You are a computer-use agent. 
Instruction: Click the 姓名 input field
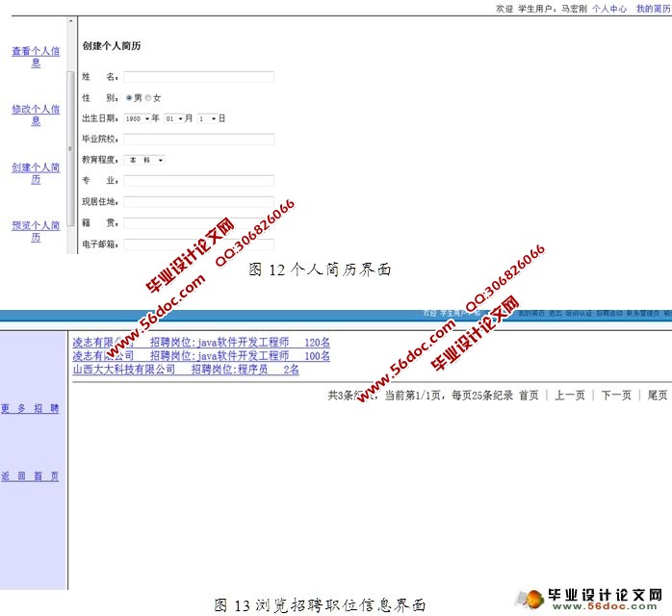click(x=199, y=77)
